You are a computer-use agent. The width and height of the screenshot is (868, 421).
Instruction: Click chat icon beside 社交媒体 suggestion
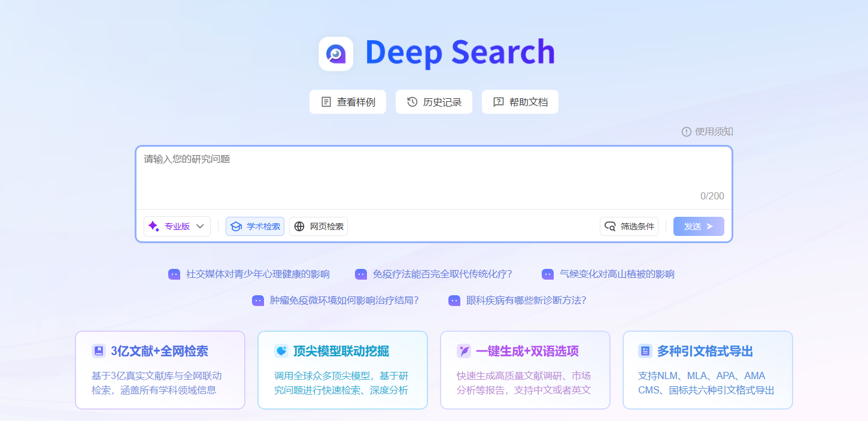(174, 274)
